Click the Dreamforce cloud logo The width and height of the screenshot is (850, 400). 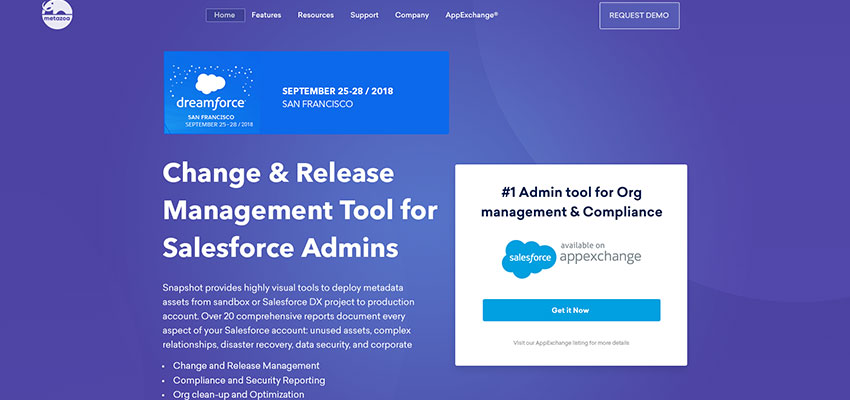210,83
